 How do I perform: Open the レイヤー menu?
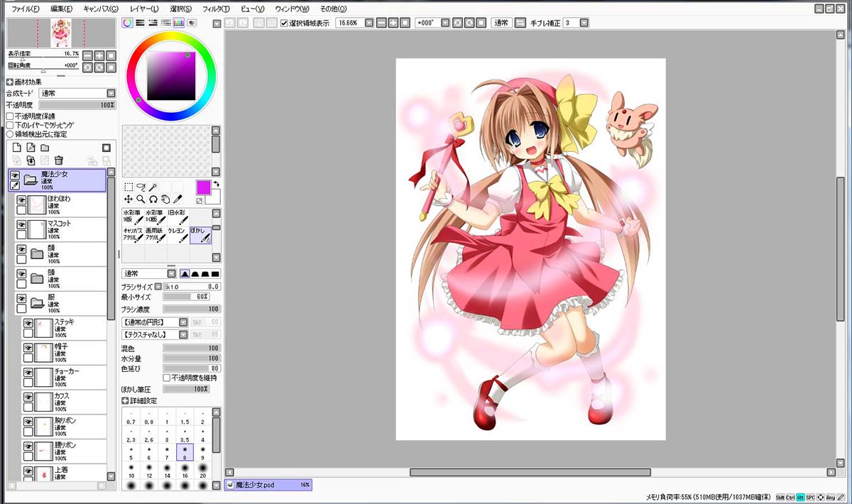[x=144, y=9]
